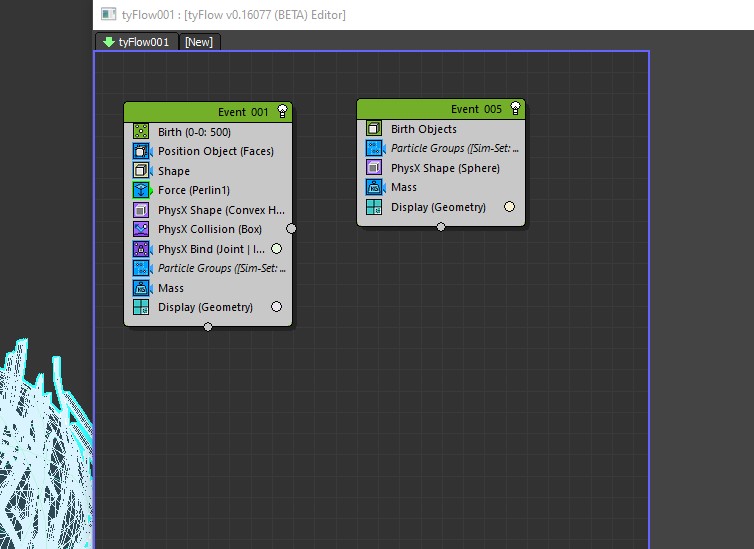Click the Position Object operator icon

141,151
